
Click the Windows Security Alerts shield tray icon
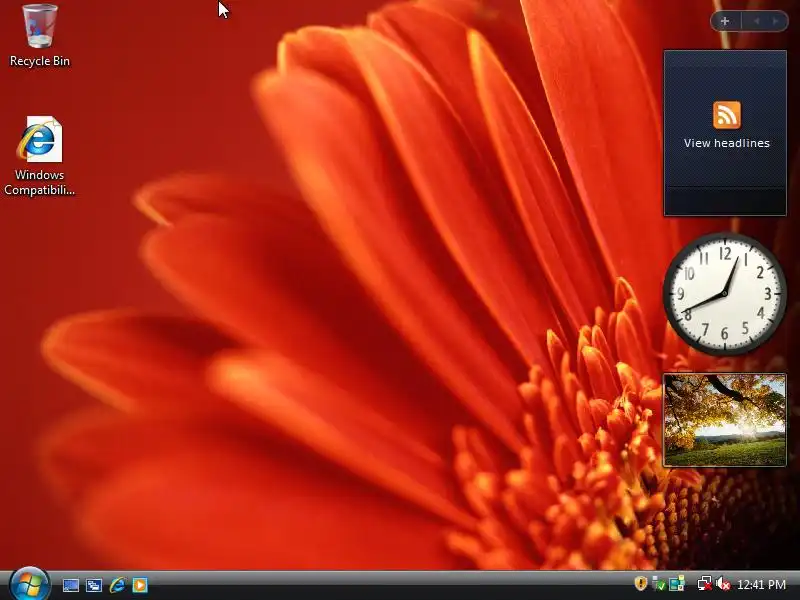point(641,583)
